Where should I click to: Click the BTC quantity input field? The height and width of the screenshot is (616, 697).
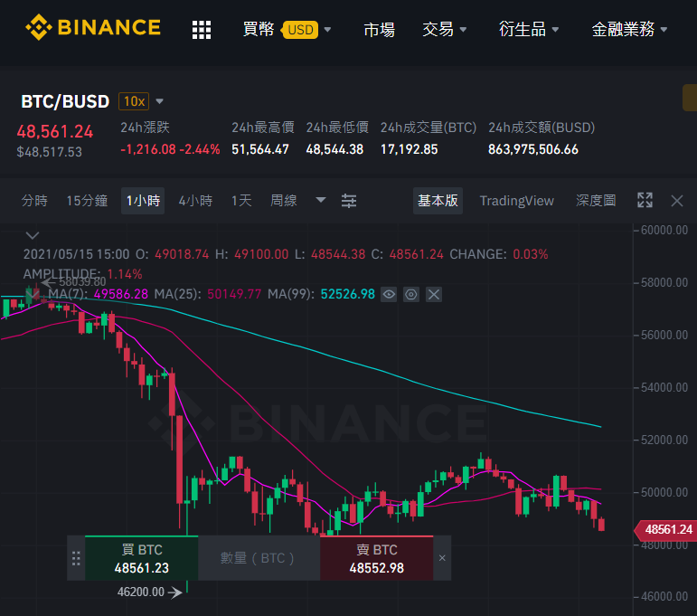point(259,558)
